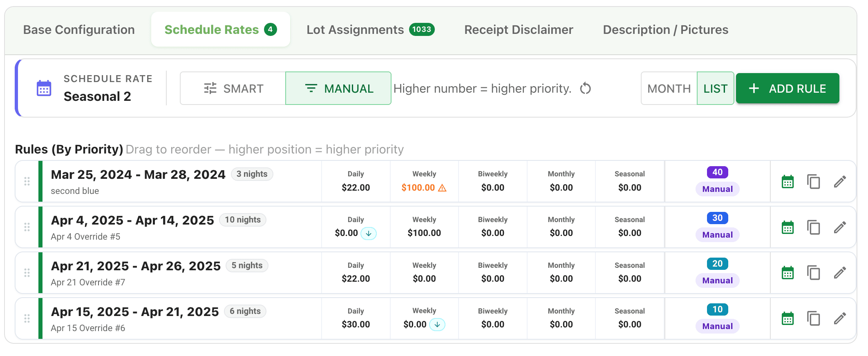Image resolution: width=868 pixels, height=356 pixels.
Task: Switch to MONTH view
Action: click(x=669, y=88)
